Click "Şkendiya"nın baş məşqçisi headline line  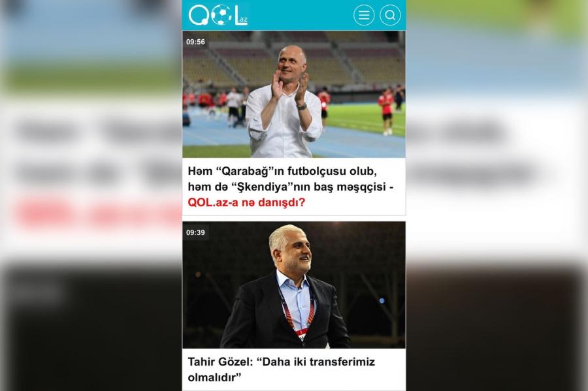coord(291,187)
